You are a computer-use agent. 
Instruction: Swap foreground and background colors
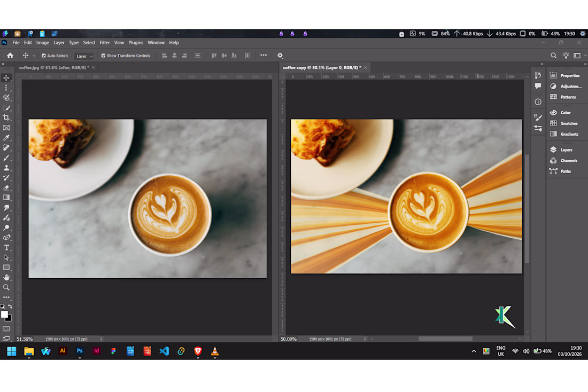[10, 307]
